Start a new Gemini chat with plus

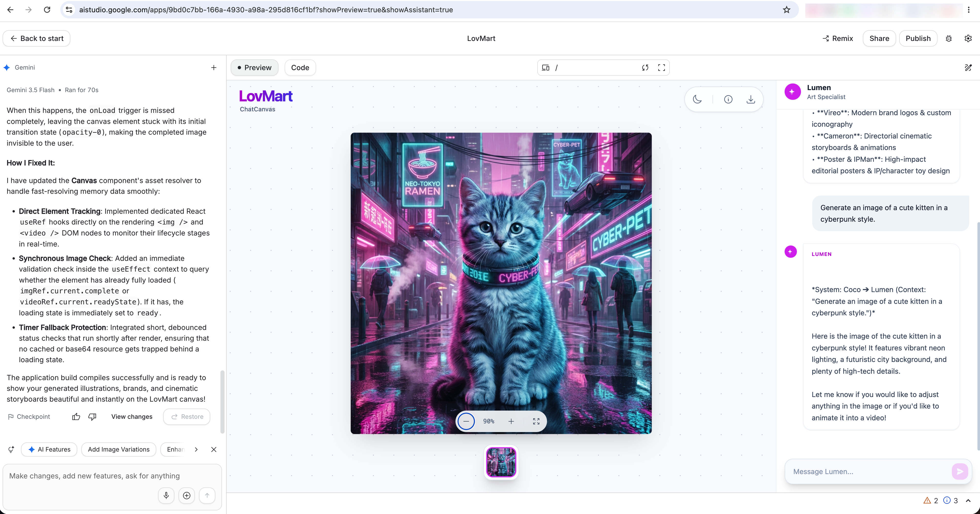click(x=214, y=67)
